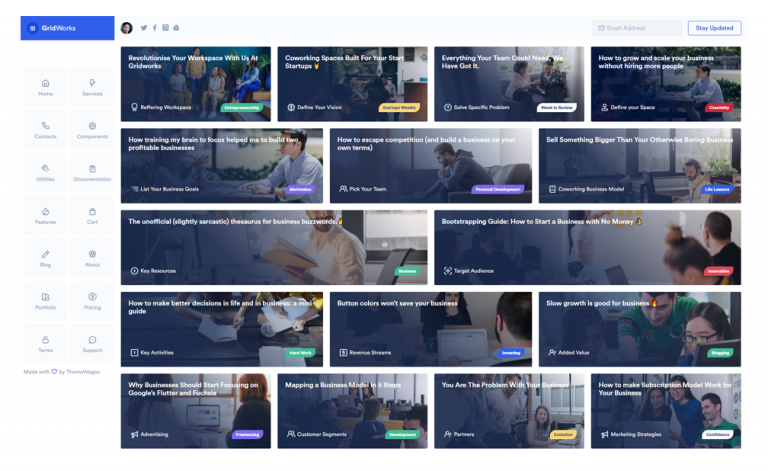Click the Instagram icon in header
768x471 pixels.
click(x=165, y=28)
